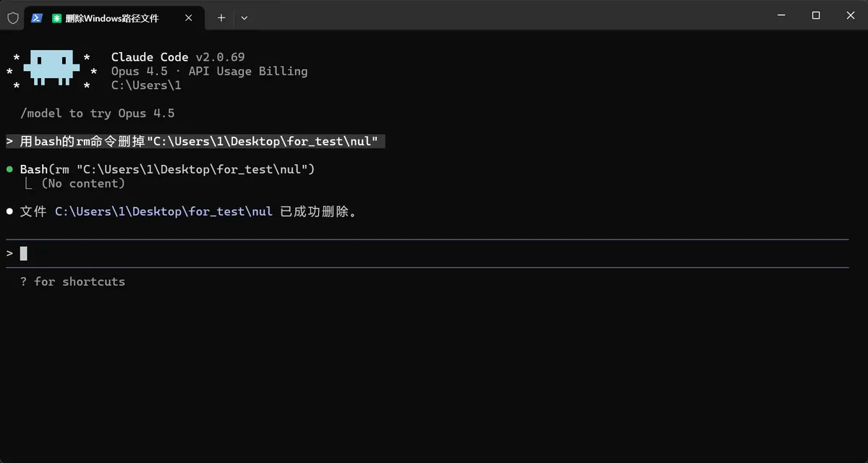Expand the new tab profile dropdown chevron

244,18
